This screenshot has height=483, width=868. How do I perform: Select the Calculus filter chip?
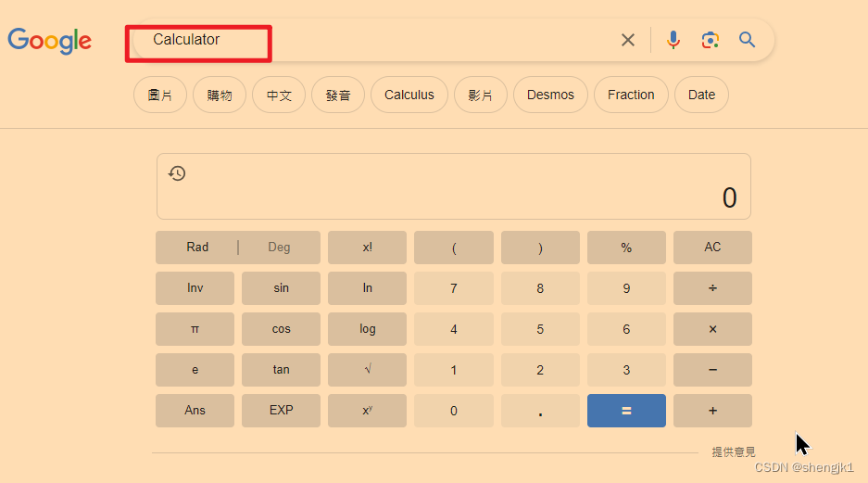409,95
